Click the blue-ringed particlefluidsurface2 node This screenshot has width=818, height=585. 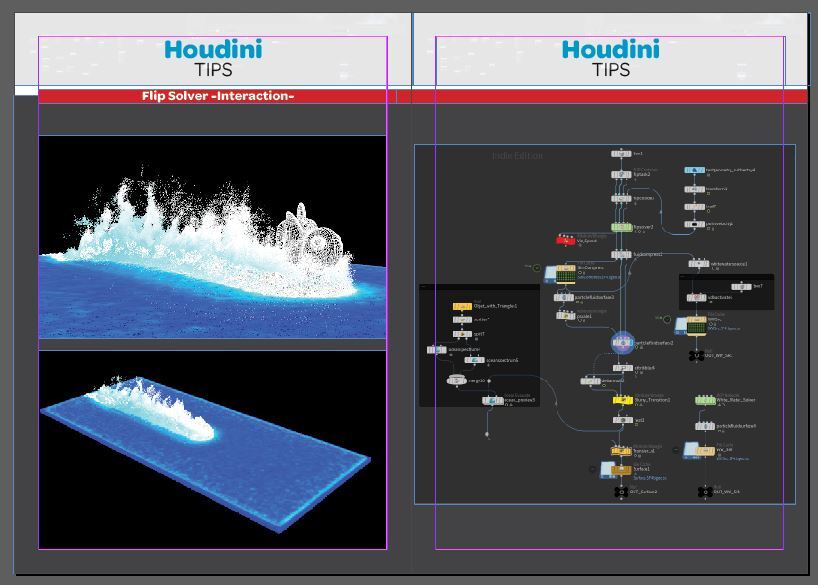622,343
